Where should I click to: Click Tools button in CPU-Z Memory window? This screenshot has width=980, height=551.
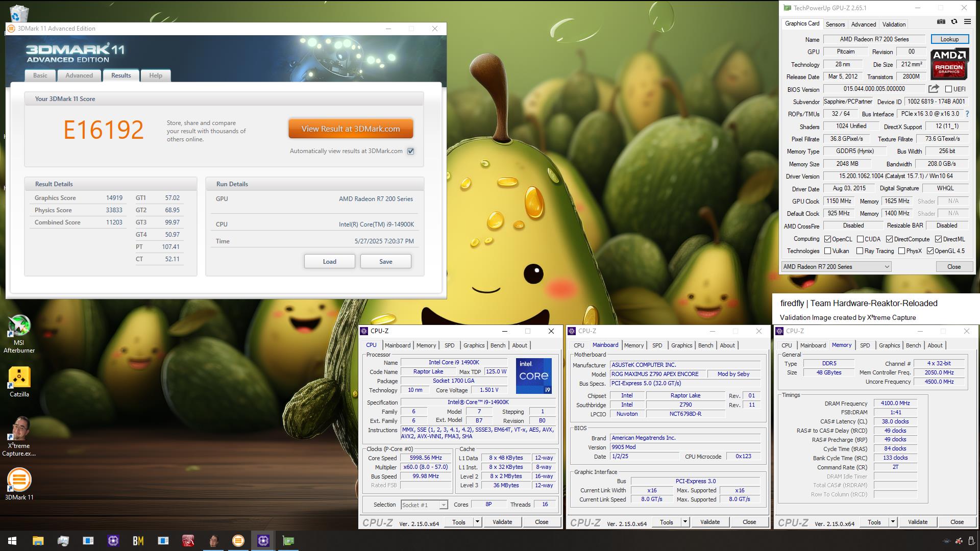coord(874,522)
